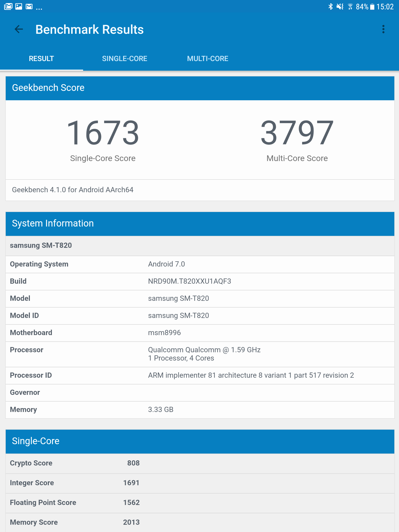Tap the Memory Score label
Image resolution: width=399 pixels, height=532 pixels.
pyautogui.click(x=34, y=522)
